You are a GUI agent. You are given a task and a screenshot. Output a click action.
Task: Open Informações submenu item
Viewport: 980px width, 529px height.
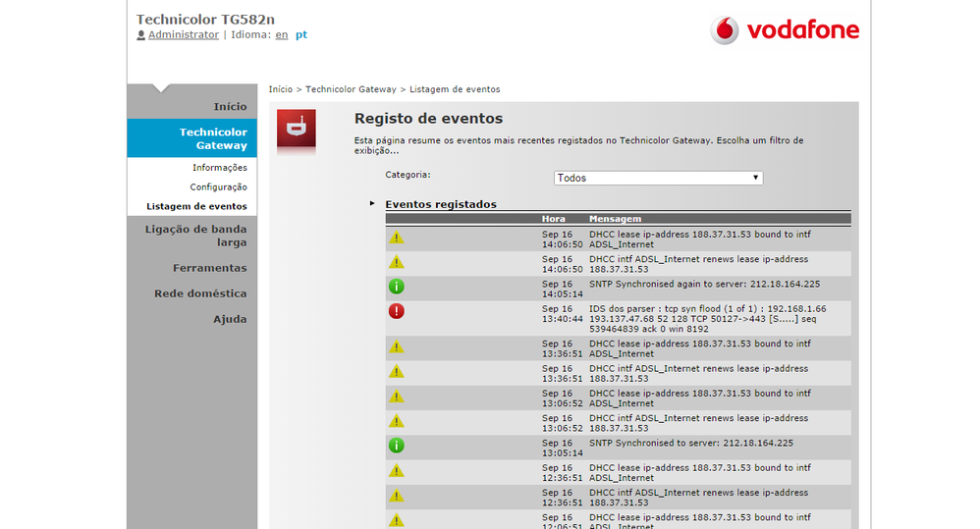coord(219,168)
